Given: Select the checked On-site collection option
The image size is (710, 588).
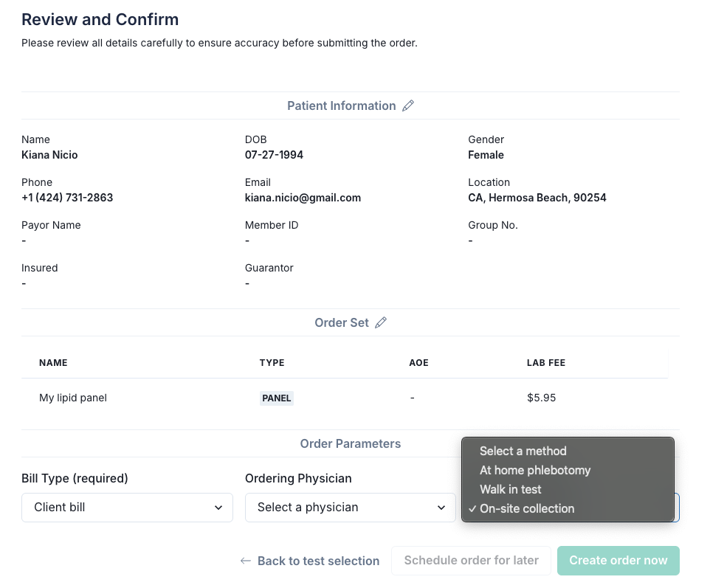Looking at the screenshot, I should click(x=527, y=508).
